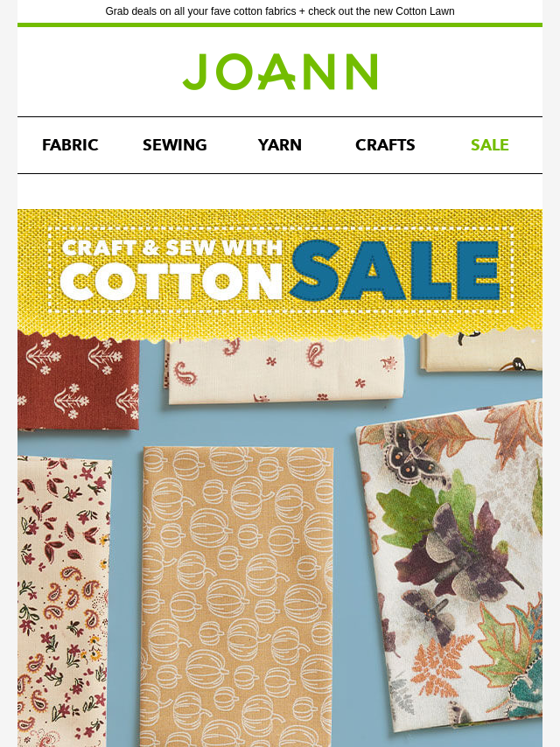Click the JOANN logo
560x747 pixels.
(280, 72)
